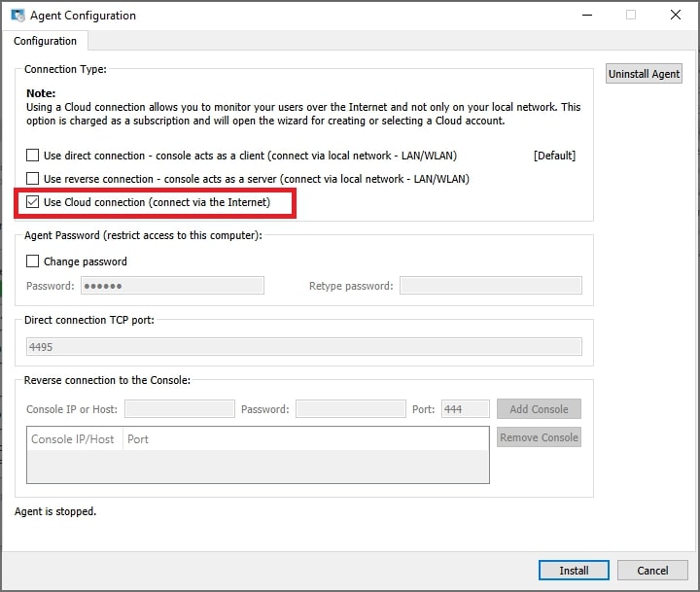Screen dimensions: 700x592
Task: Click the Port field showing 444
Action: click(x=465, y=409)
